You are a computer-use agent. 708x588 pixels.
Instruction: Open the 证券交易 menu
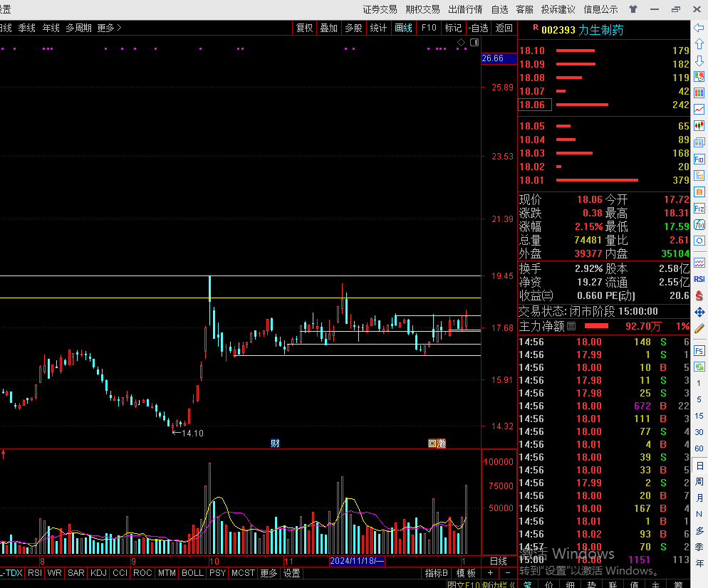[380, 9]
